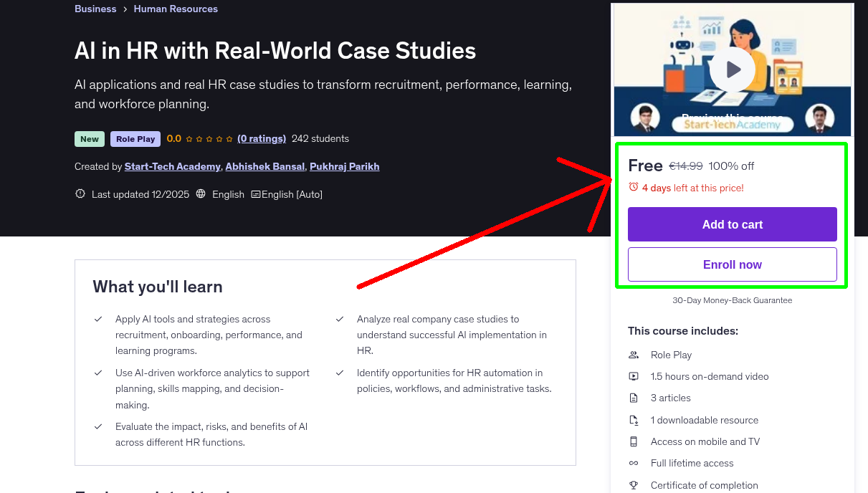Click the closed captions English [Auto] icon
This screenshot has width=868, height=493.
[x=256, y=193]
